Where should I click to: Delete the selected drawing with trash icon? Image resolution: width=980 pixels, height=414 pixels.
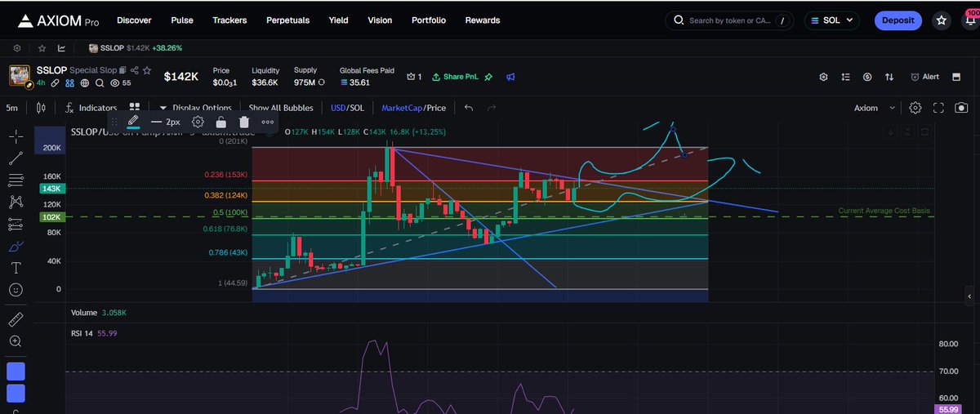pos(243,122)
